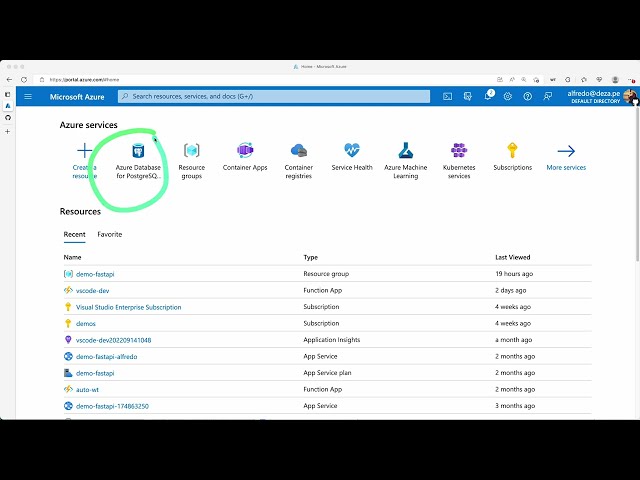The height and width of the screenshot is (480, 640).
Task: Open the browser sidebar tabs icon
Action: [8, 94]
